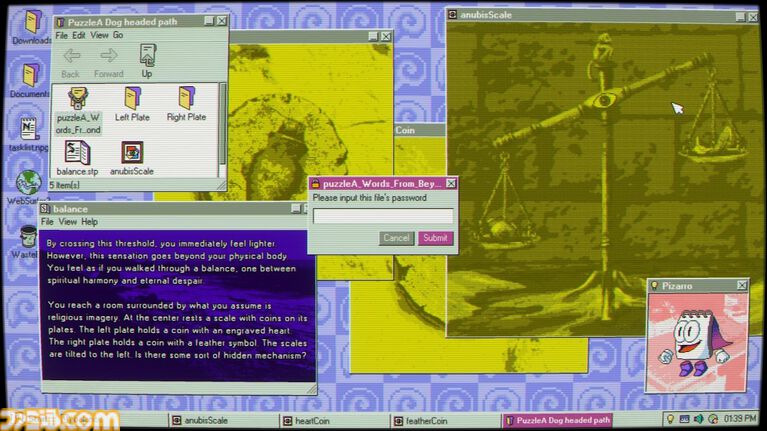Open the File menu in file explorer

[x=61, y=35]
